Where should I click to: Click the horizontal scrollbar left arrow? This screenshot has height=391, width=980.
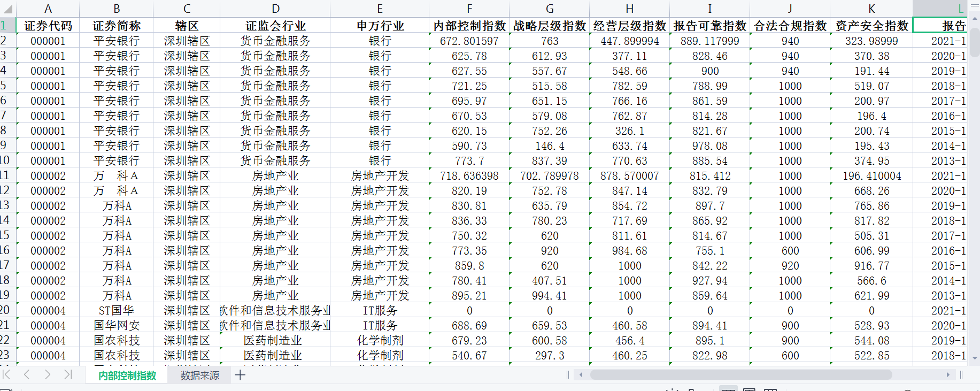coord(581,375)
